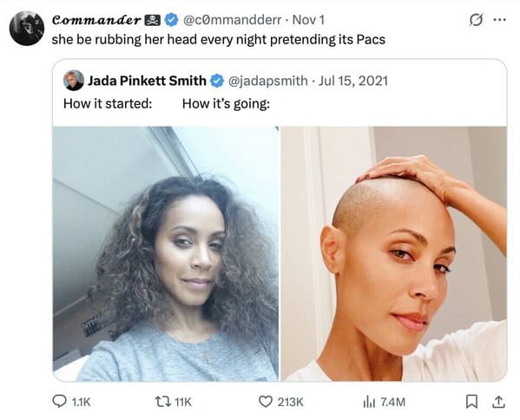Open view analytics bar chart icon

point(369,402)
